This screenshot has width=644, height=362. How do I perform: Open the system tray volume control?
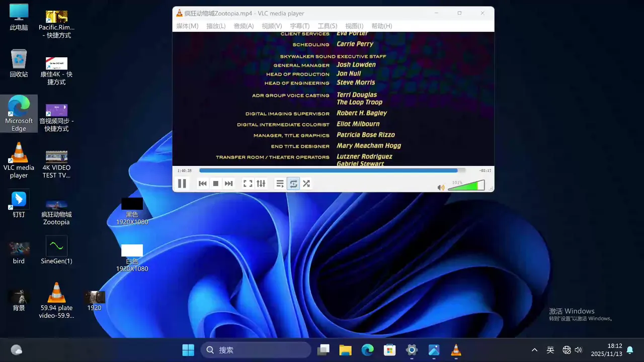tap(578, 350)
